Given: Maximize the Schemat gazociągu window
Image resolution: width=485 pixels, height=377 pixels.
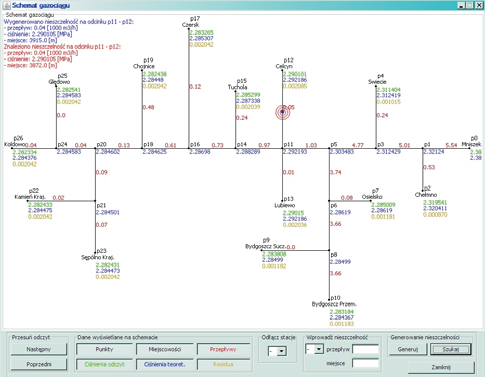Looking at the screenshot, I should 470,5.
